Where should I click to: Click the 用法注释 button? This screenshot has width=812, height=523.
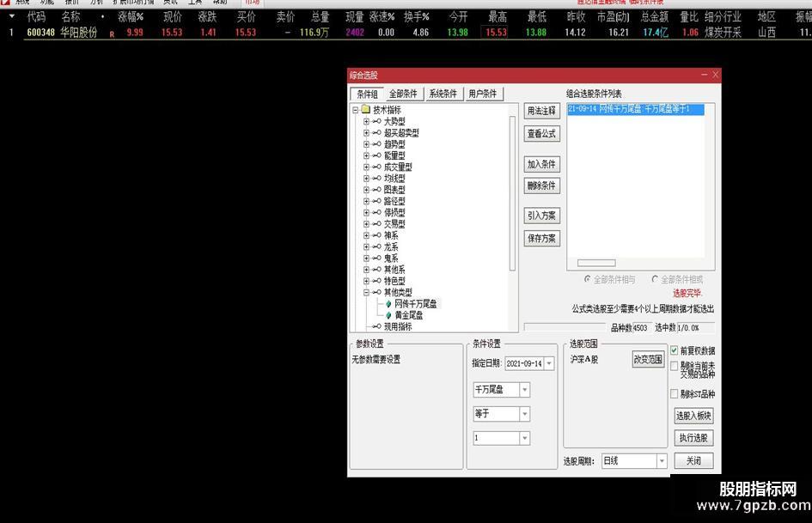(x=541, y=111)
